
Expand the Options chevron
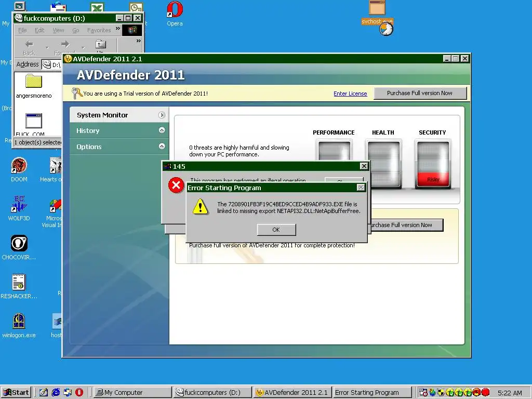[162, 146]
